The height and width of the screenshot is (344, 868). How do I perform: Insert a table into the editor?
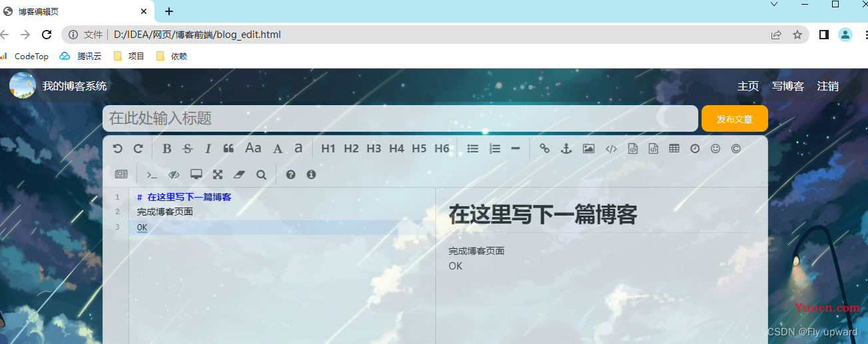coord(674,148)
